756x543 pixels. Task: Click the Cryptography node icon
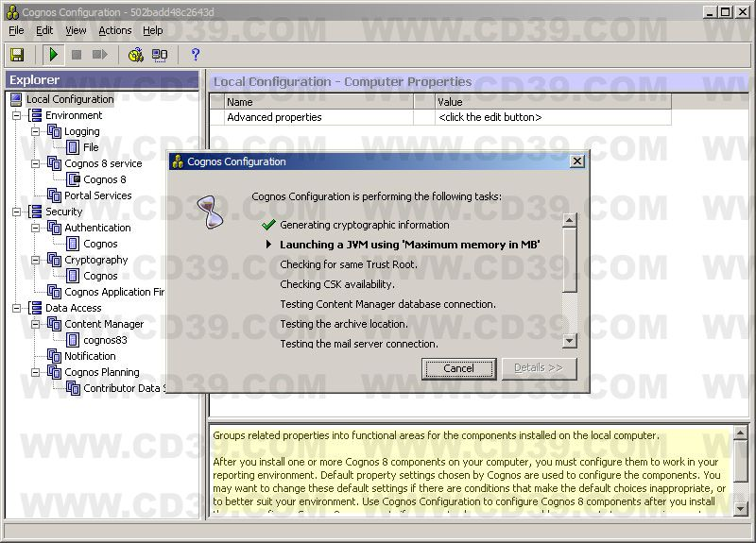point(54,260)
